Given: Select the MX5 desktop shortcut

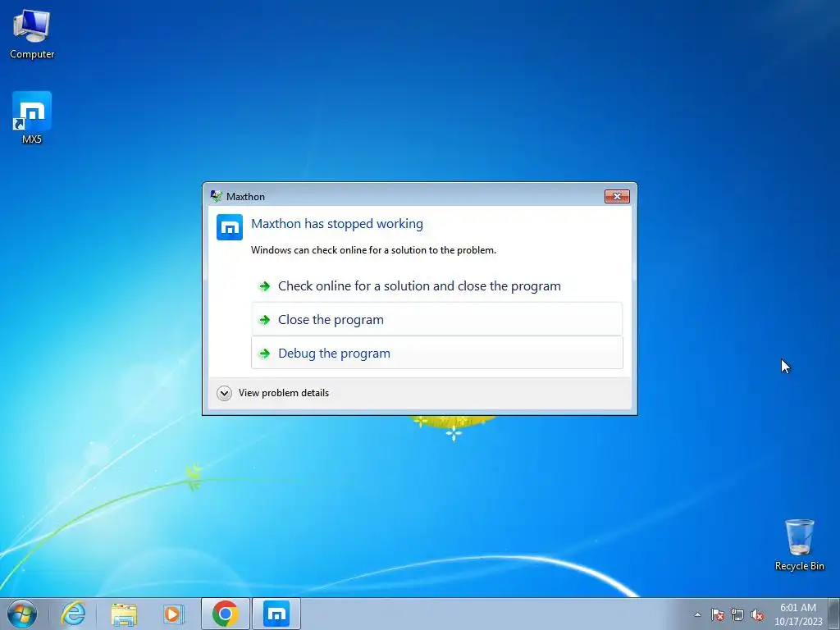Looking at the screenshot, I should click(32, 118).
